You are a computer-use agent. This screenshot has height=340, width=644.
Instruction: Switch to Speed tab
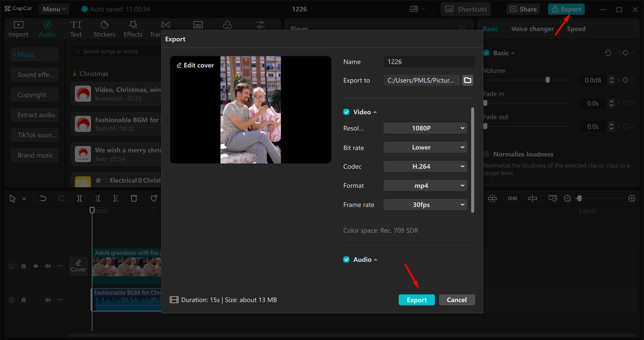[x=576, y=29]
